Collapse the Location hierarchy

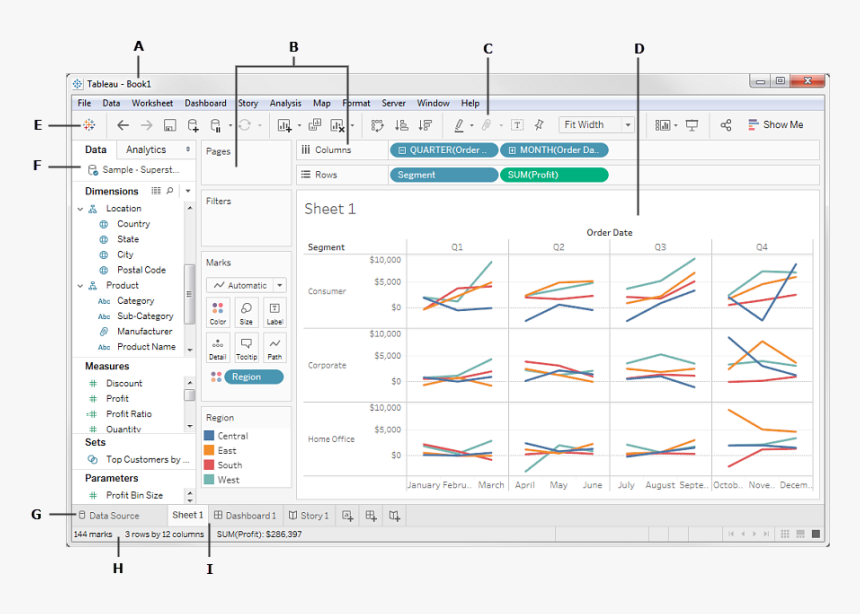coord(81,209)
